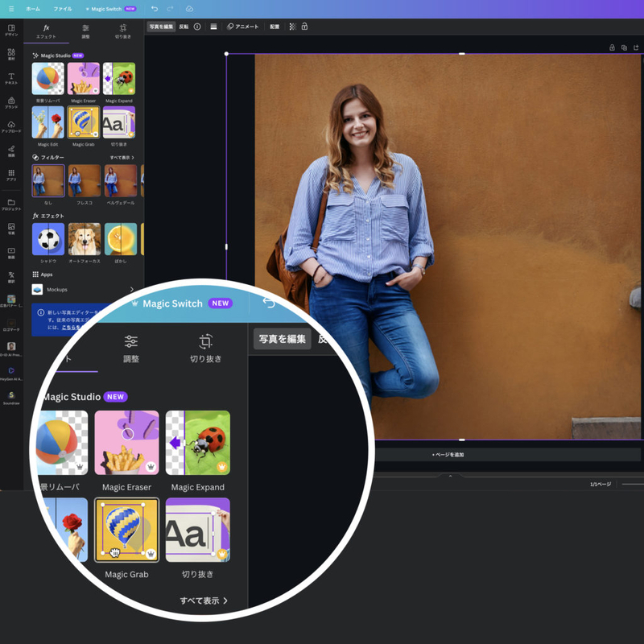Add a page with the plus-page icon
The height and width of the screenshot is (644, 644).
(x=636, y=47)
